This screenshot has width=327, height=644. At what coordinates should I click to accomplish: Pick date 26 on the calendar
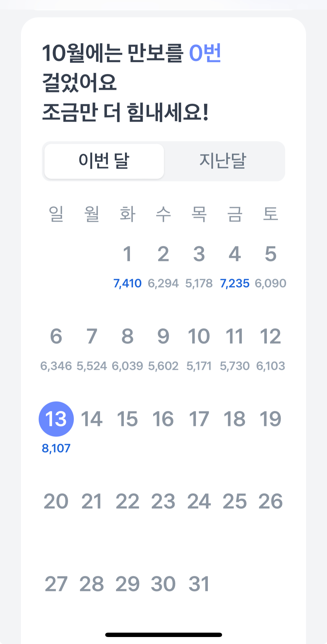pos(270,501)
